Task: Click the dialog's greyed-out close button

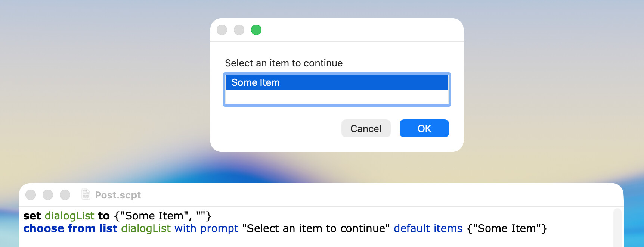Action: 222,30
